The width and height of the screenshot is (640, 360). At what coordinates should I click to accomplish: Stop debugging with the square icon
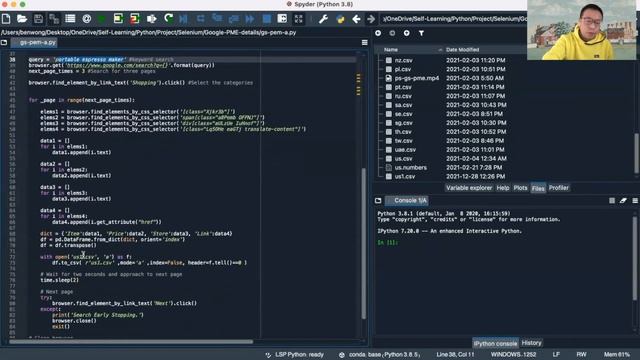267,19
